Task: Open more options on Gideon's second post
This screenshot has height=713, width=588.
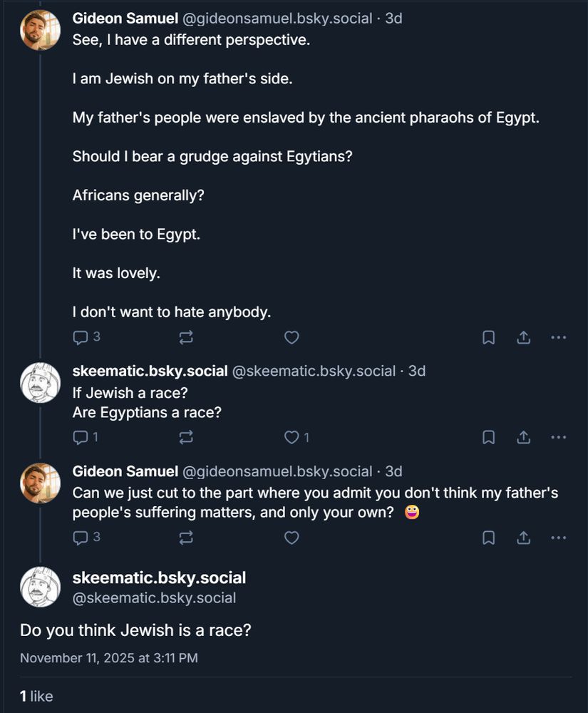Action: coord(559,538)
